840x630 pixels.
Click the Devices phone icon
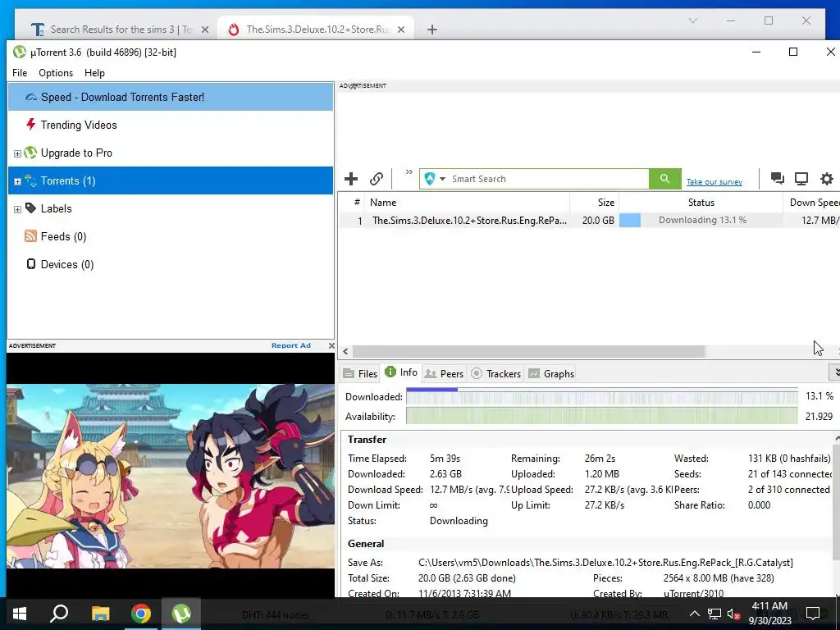click(x=31, y=263)
